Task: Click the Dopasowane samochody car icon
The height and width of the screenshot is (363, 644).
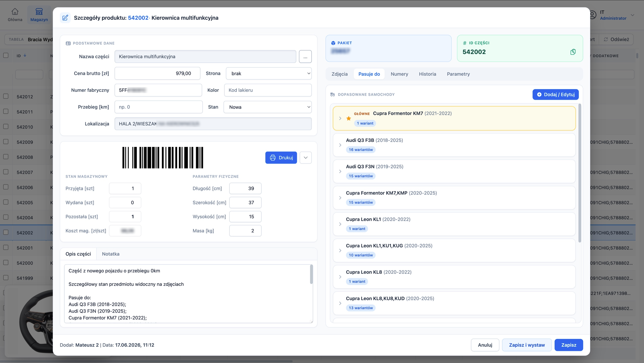Action: point(333,94)
